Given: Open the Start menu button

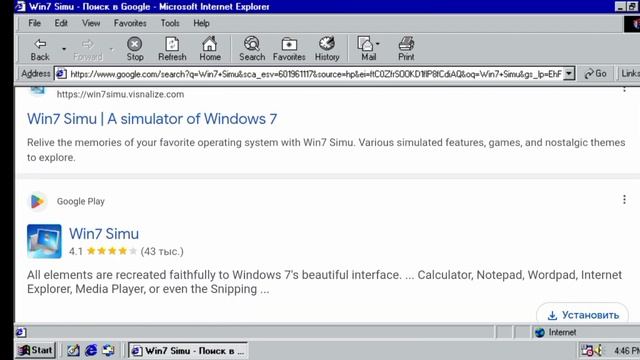Looking at the screenshot, I should tap(36, 350).
